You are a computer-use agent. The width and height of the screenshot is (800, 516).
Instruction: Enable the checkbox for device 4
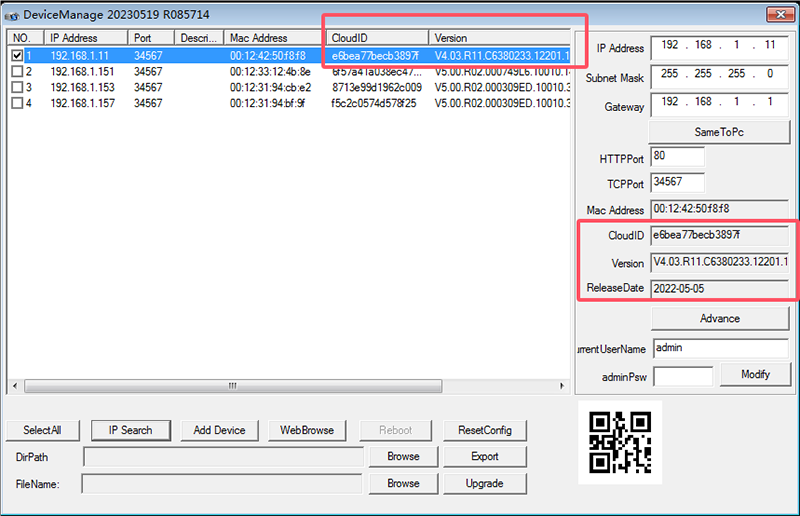(17, 103)
